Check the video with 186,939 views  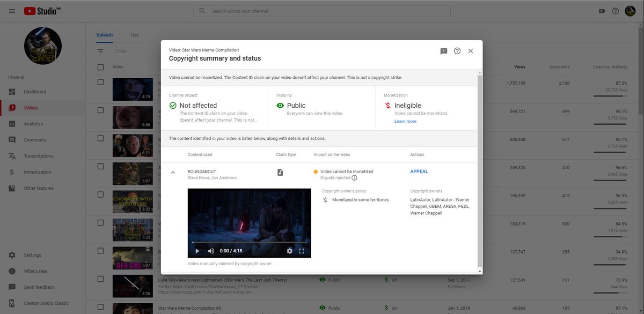[x=100, y=194]
